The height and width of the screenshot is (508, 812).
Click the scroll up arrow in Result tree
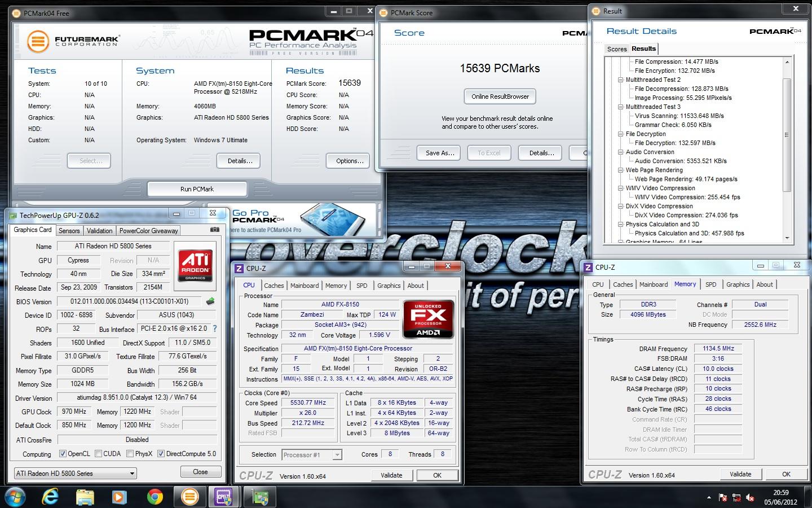pos(787,62)
